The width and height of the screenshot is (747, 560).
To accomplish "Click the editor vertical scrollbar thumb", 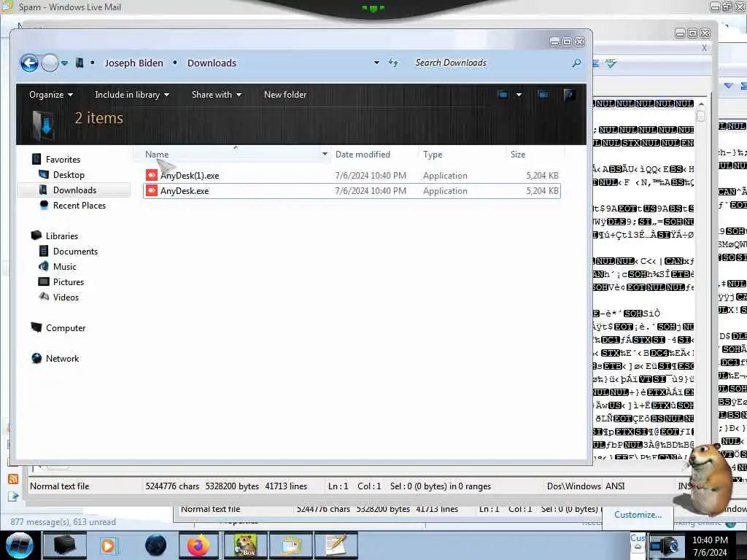I will pos(700,116).
